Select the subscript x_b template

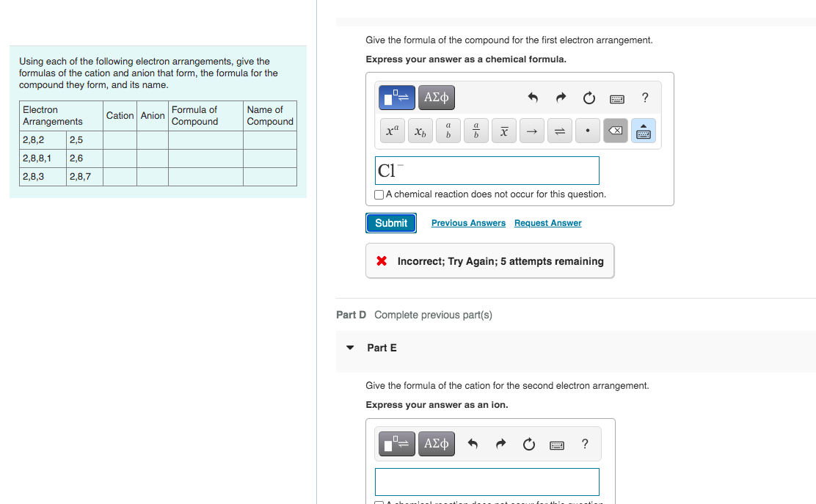(x=420, y=130)
